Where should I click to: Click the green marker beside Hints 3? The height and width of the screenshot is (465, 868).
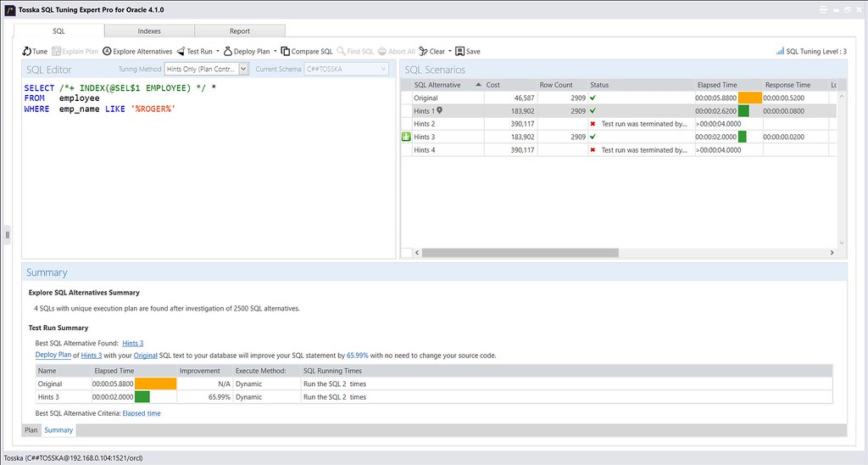coord(406,137)
